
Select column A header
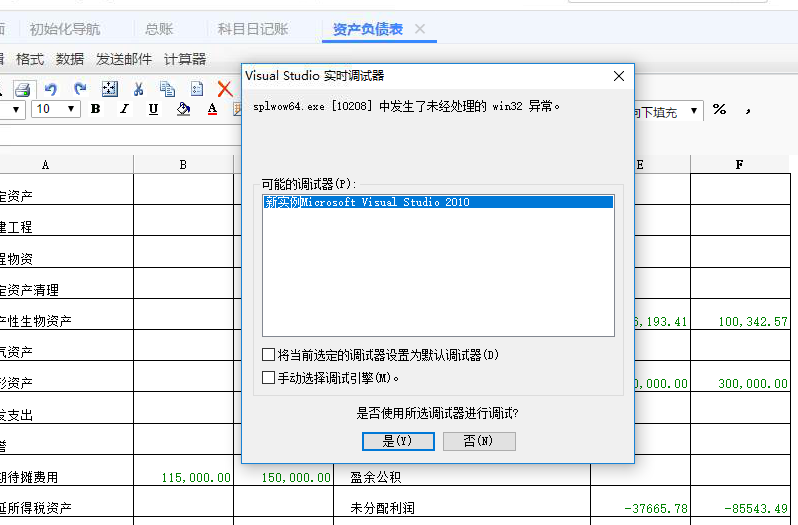[45, 165]
